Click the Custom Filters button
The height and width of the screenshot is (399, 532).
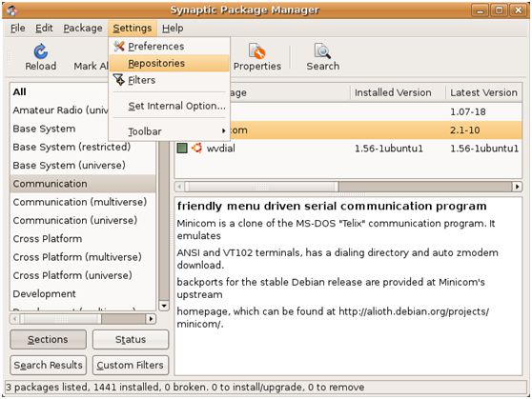click(x=131, y=365)
